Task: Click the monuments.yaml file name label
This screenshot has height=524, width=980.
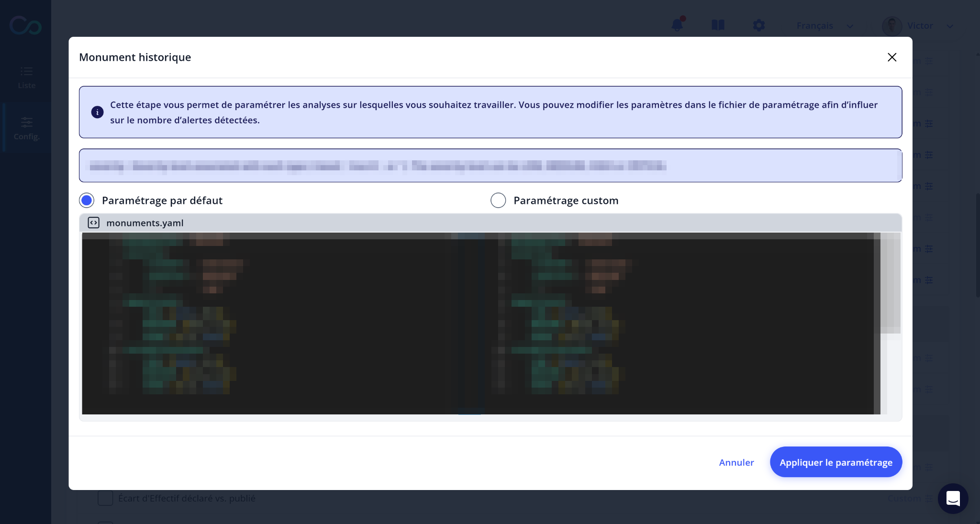Action: [x=145, y=223]
